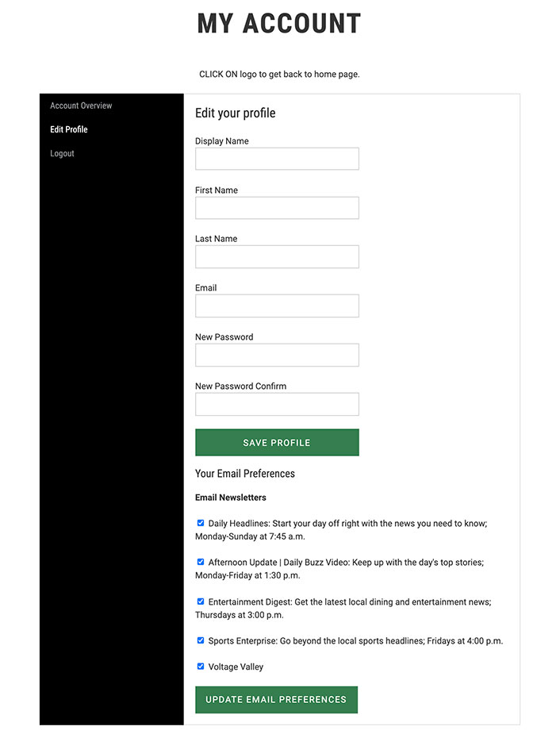This screenshot has height=734, width=560.
Task: Click the Email Newsletters label
Action: (231, 498)
